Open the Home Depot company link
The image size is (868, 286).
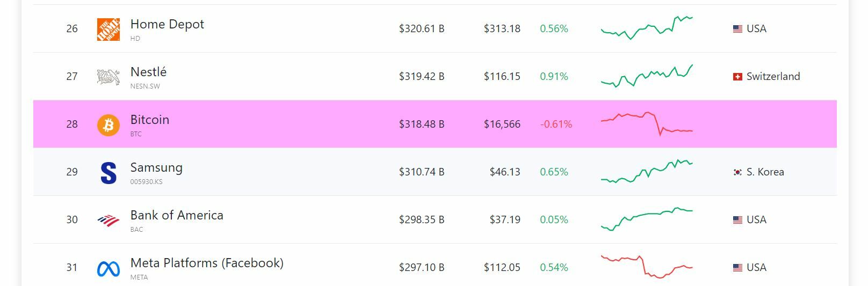[x=167, y=25]
